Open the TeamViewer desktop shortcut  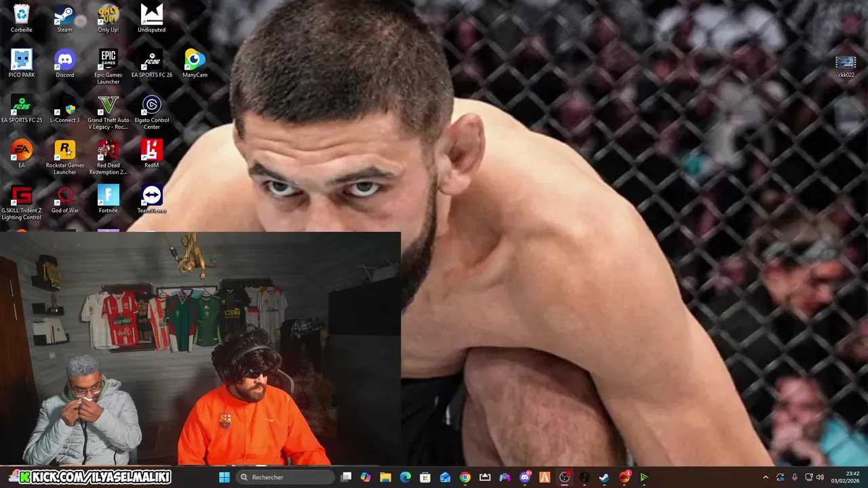tap(151, 200)
